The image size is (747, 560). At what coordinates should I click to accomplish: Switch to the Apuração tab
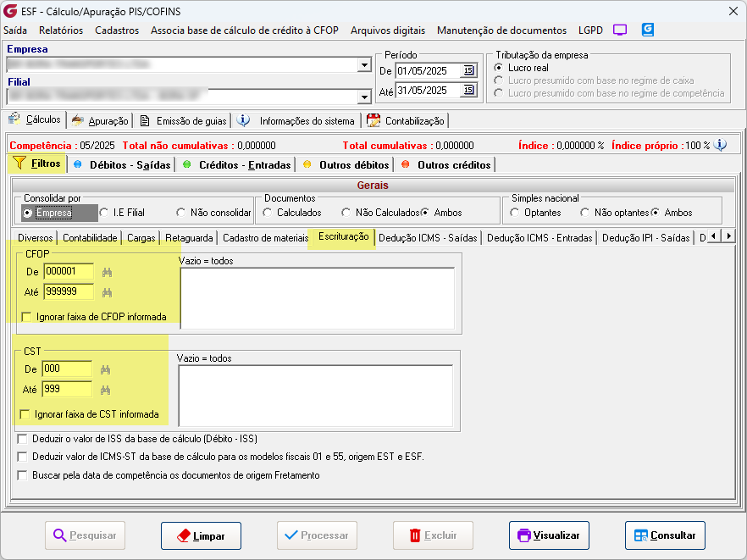click(x=100, y=121)
